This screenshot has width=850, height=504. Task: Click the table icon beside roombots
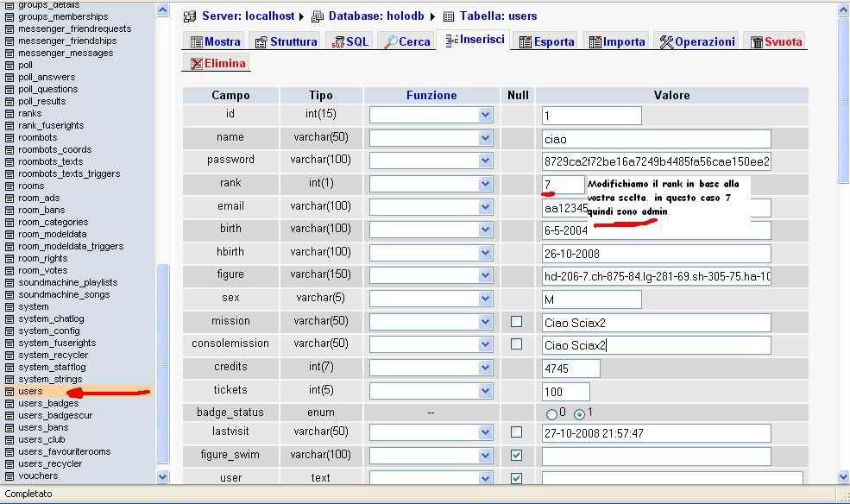[9, 138]
